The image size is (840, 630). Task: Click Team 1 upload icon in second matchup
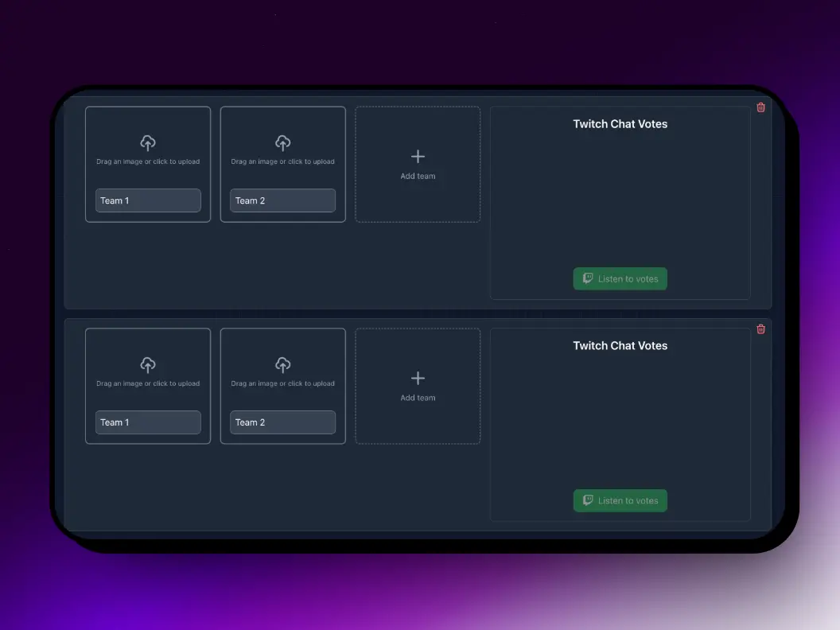tap(148, 365)
